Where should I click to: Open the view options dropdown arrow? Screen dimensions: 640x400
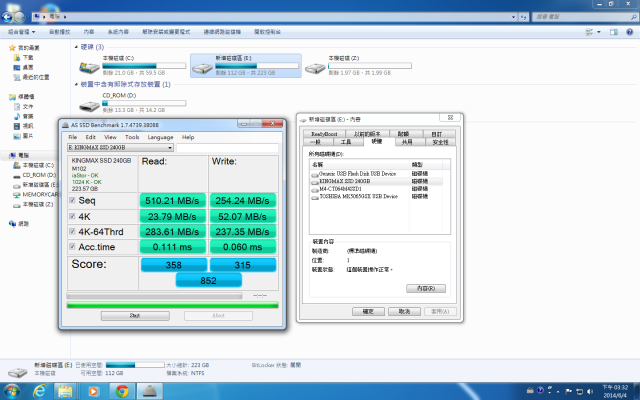[x=598, y=32]
